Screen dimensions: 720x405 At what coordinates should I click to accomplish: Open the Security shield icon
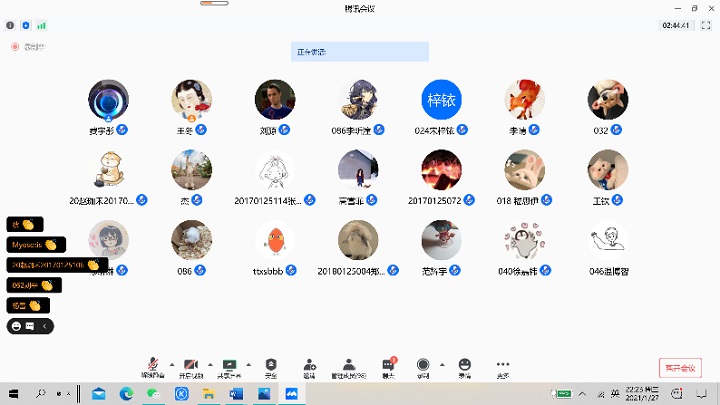270,366
